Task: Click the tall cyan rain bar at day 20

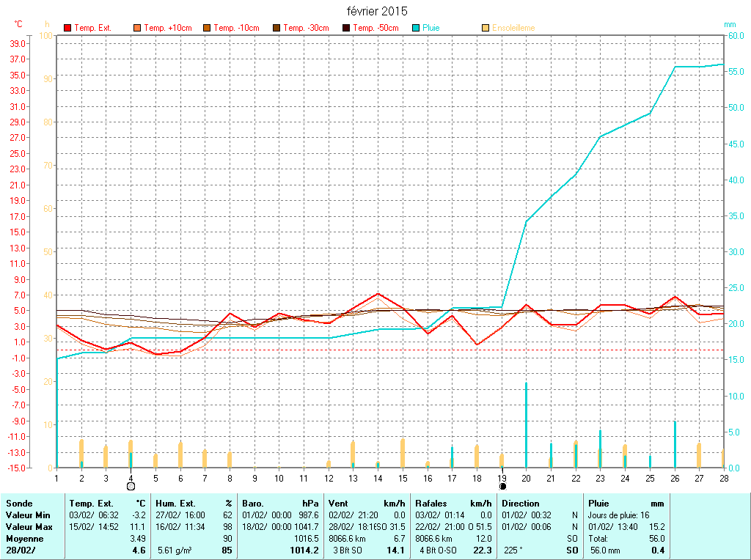Action: pyautogui.click(x=526, y=425)
